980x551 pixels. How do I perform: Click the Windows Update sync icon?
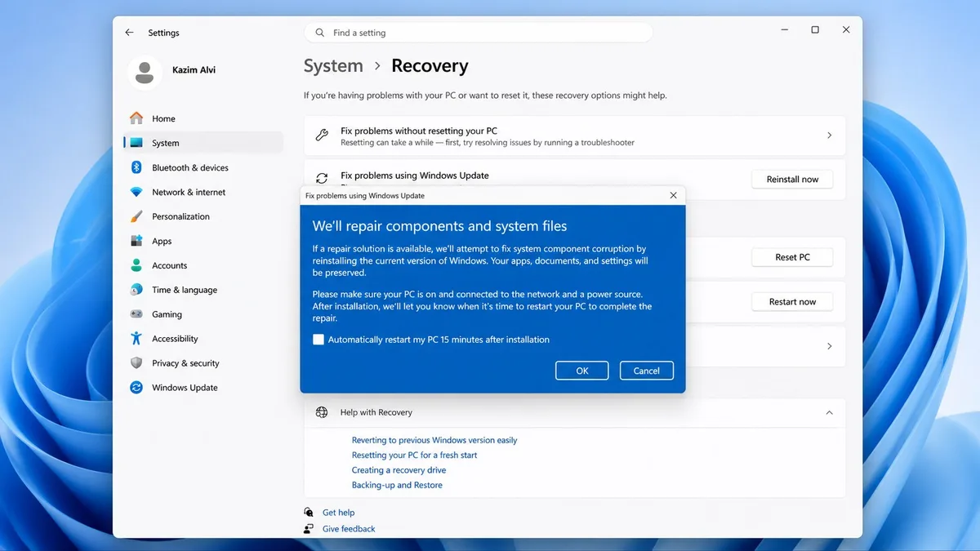[x=136, y=388]
